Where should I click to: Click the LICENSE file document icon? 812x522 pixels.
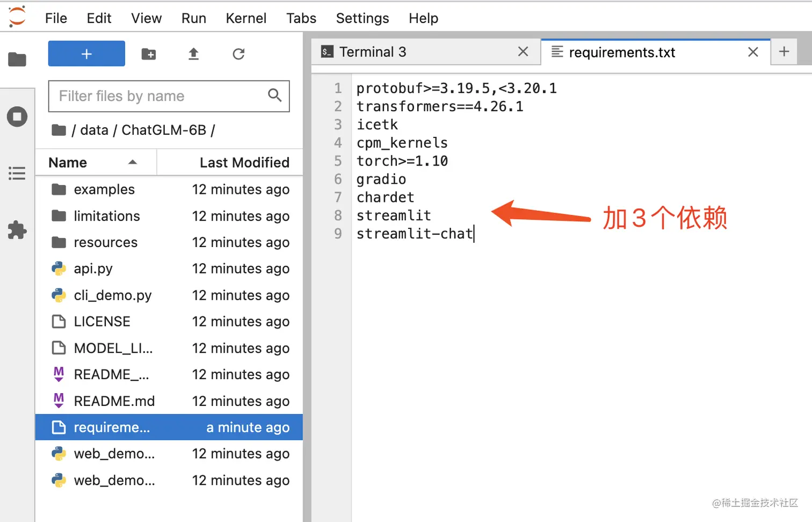pos(59,322)
